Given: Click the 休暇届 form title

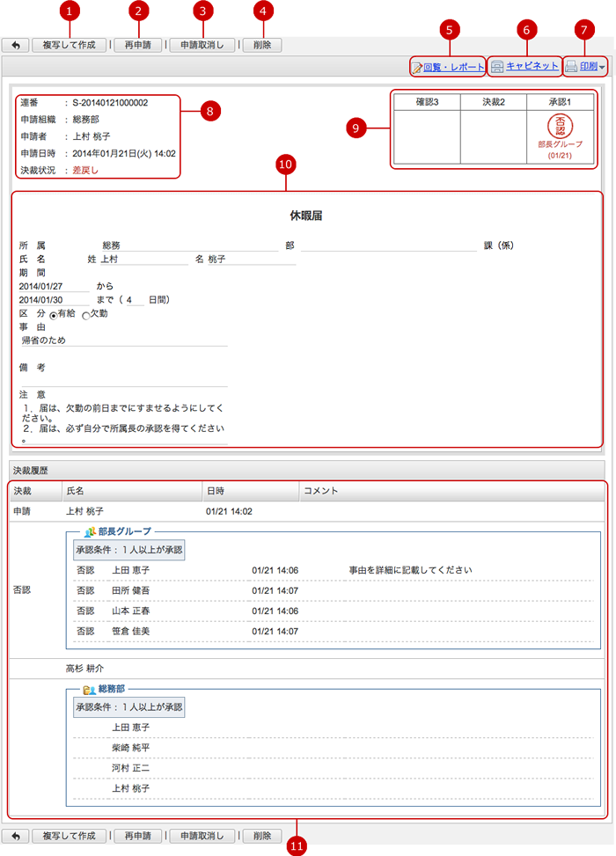Looking at the screenshot, I should (x=306, y=216).
